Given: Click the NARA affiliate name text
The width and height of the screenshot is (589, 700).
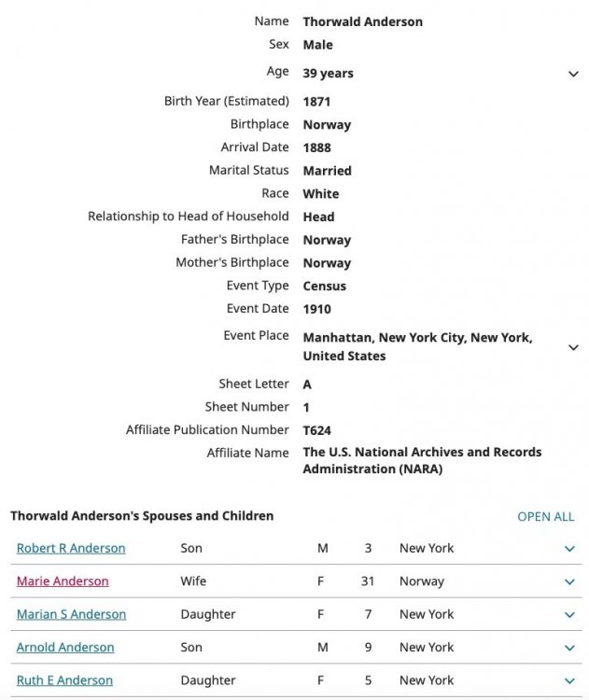Looking at the screenshot, I should click(422, 460).
